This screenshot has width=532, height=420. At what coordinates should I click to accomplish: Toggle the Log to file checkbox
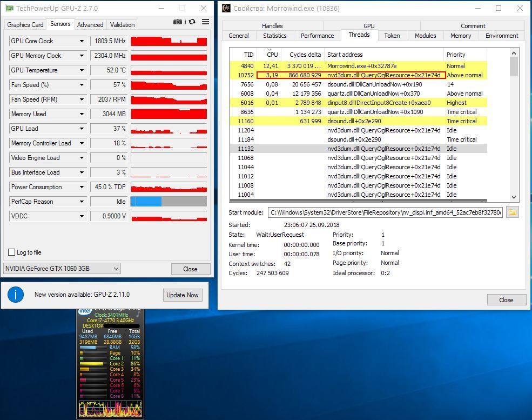click(x=11, y=252)
